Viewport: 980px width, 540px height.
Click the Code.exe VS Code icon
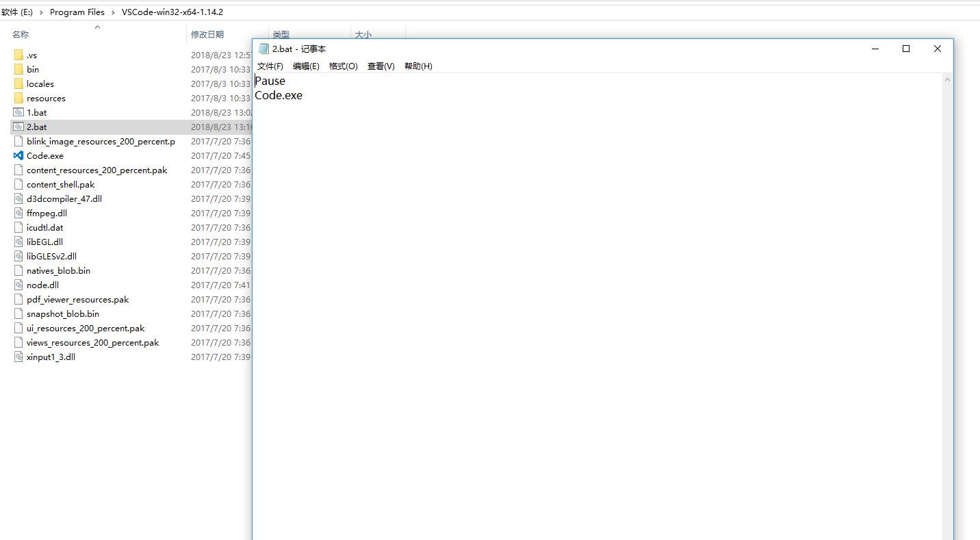click(x=18, y=155)
